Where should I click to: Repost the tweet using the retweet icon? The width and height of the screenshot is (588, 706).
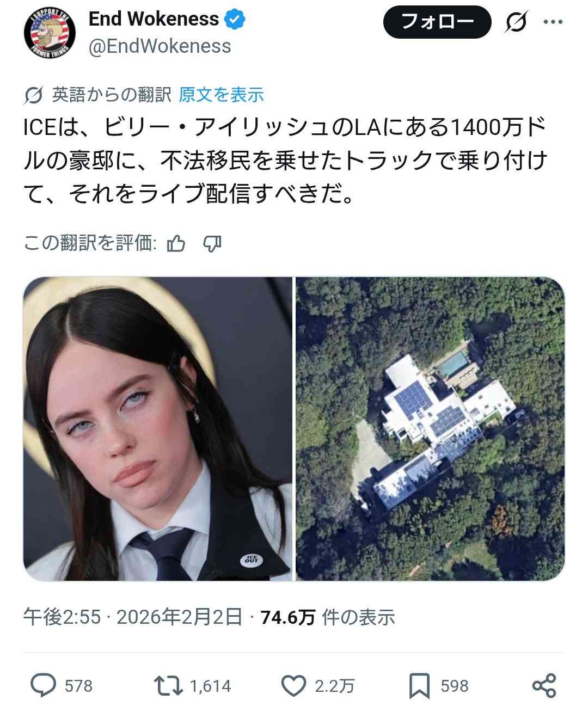pyautogui.click(x=168, y=686)
